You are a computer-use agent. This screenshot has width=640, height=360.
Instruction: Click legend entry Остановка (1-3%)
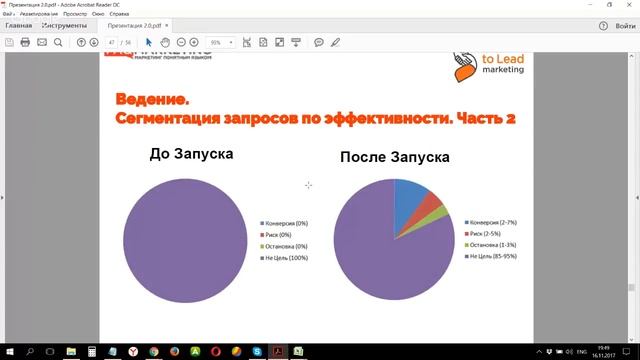point(490,245)
